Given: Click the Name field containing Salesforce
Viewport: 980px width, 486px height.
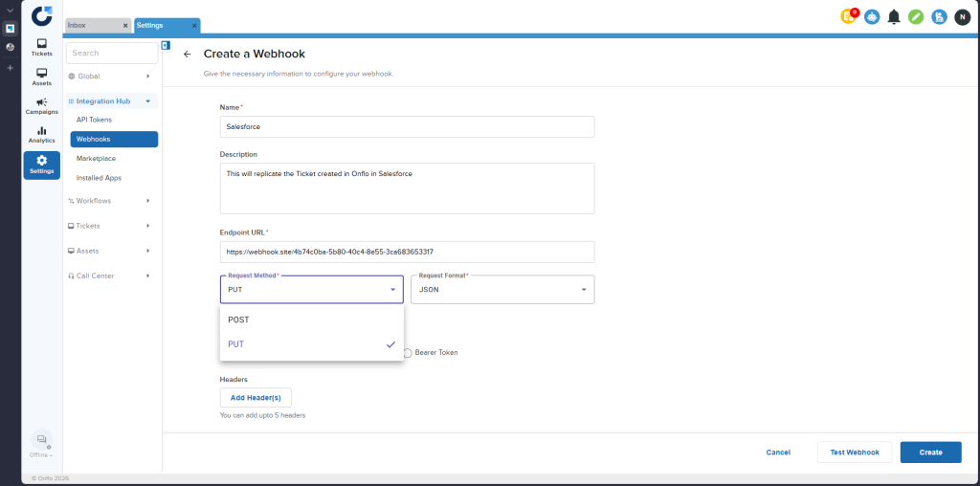Looking at the screenshot, I should tap(407, 127).
